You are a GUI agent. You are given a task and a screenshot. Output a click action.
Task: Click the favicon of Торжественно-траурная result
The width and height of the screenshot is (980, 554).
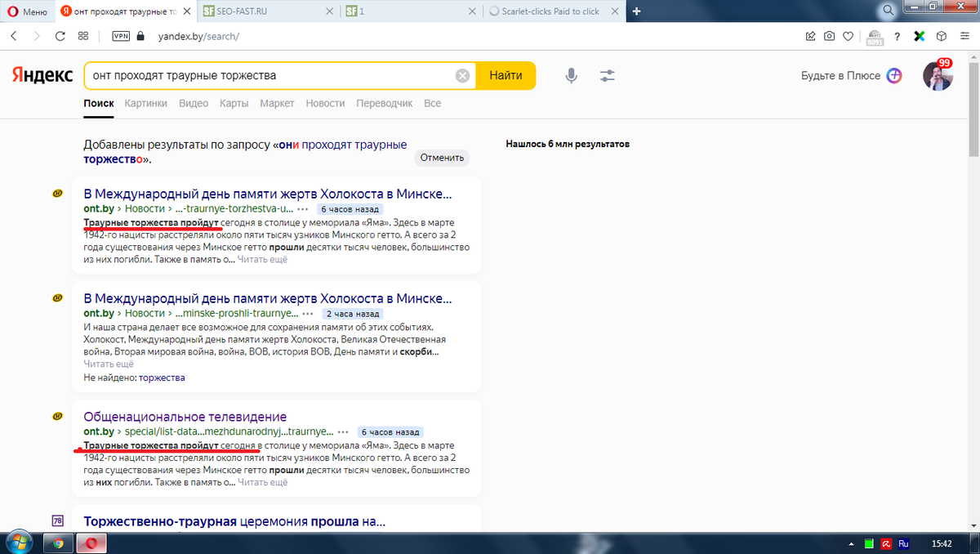pyautogui.click(x=58, y=520)
